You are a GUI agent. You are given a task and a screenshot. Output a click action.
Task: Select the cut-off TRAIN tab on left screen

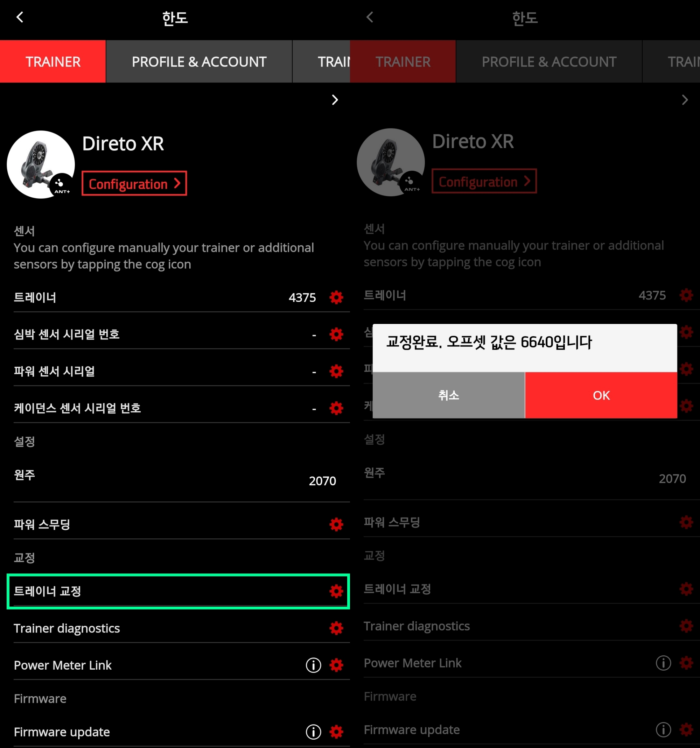(x=321, y=61)
